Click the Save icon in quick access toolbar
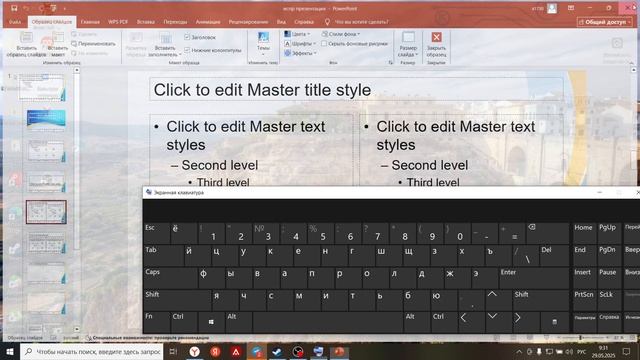 [x=14, y=8]
